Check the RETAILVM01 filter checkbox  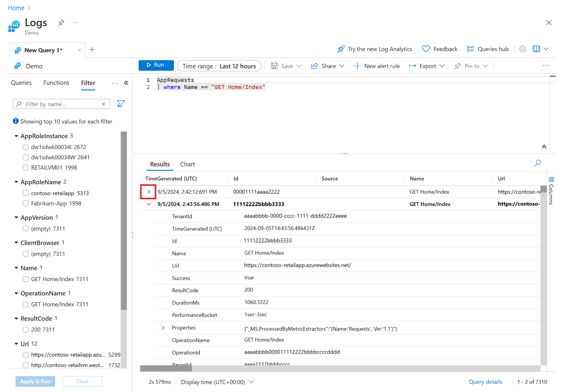click(x=26, y=168)
